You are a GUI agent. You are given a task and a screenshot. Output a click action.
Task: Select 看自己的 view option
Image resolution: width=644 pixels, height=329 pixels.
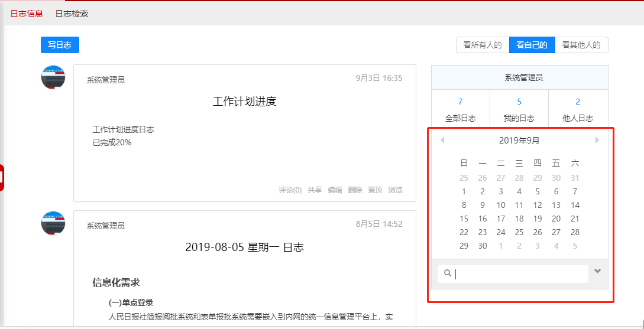[x=532, y=45]
